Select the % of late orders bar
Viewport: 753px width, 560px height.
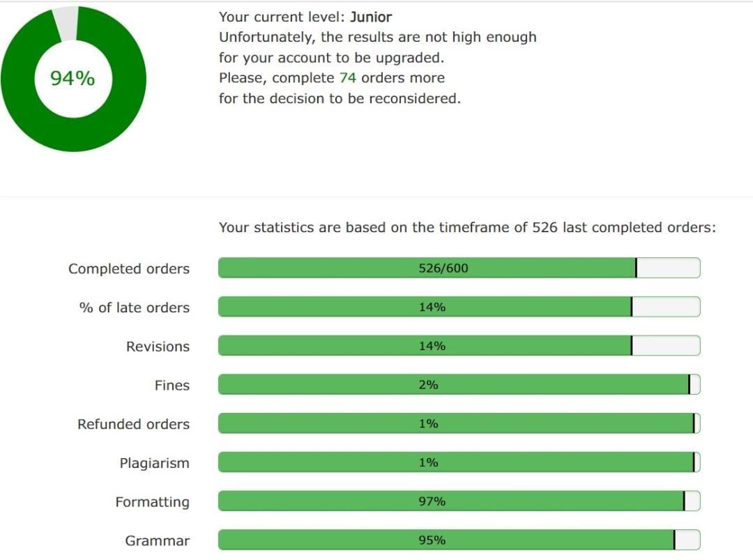tap(459, 307)
